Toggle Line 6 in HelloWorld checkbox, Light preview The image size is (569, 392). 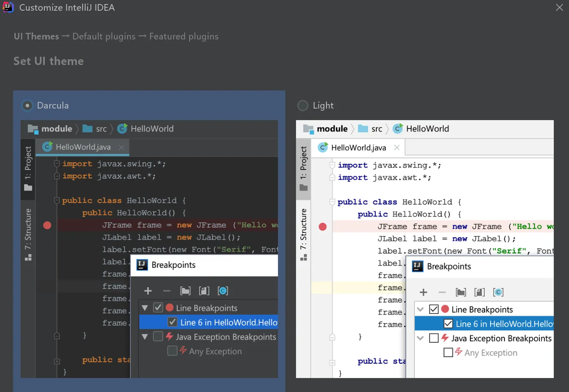click(448, 323)
